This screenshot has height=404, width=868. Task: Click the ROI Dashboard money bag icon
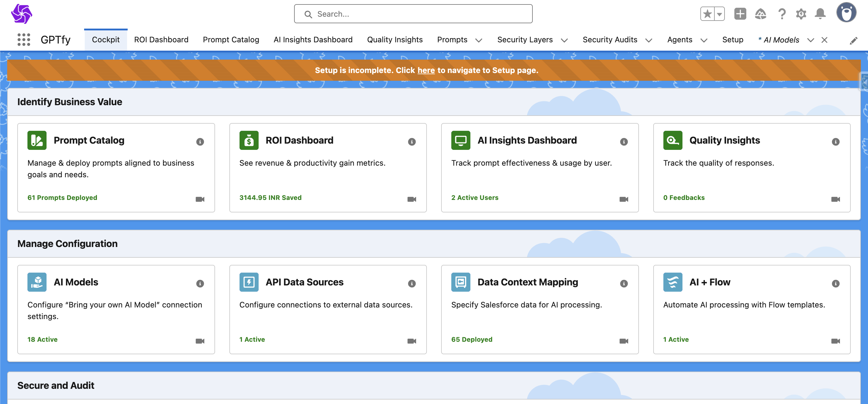249,140
